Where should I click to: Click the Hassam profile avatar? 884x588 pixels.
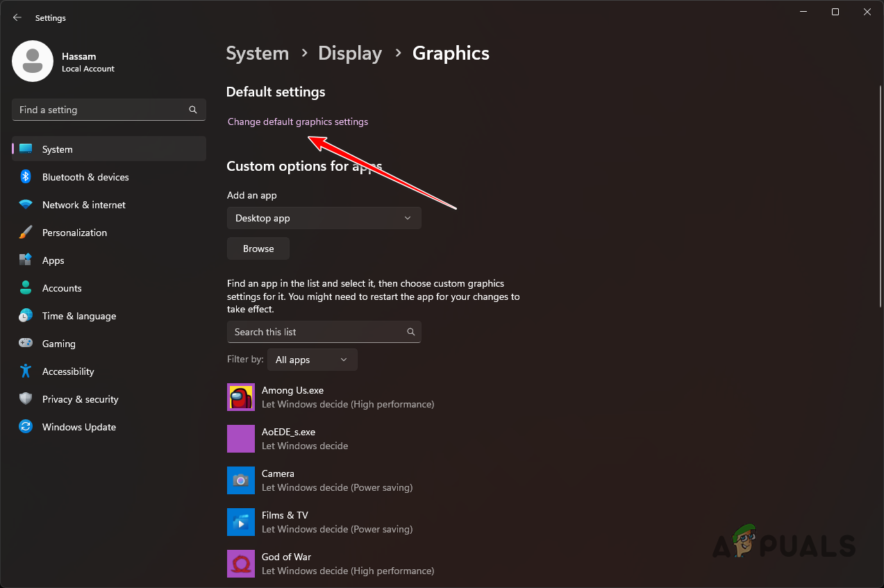[32, 61]
